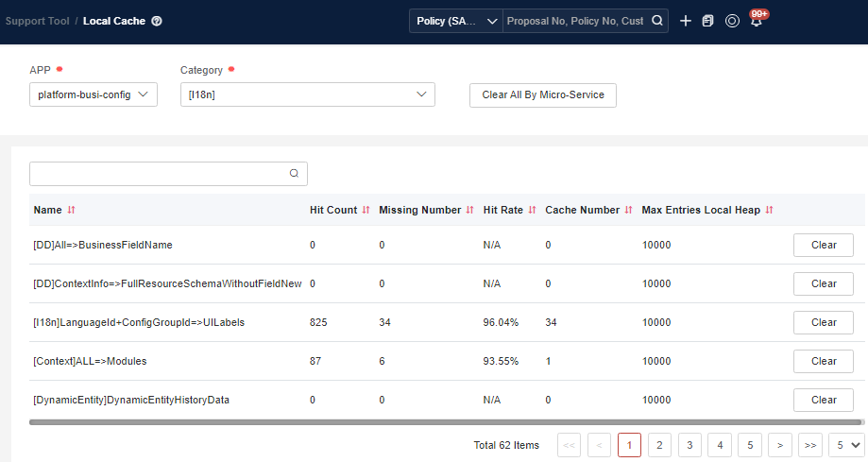Click Clear All By Micro-Service button
The width and height of the screenshot is (868, 462).
click(542, 95)
